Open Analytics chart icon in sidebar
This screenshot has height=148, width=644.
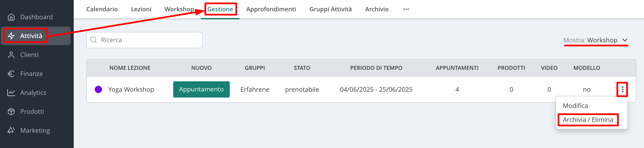point(11,93)
